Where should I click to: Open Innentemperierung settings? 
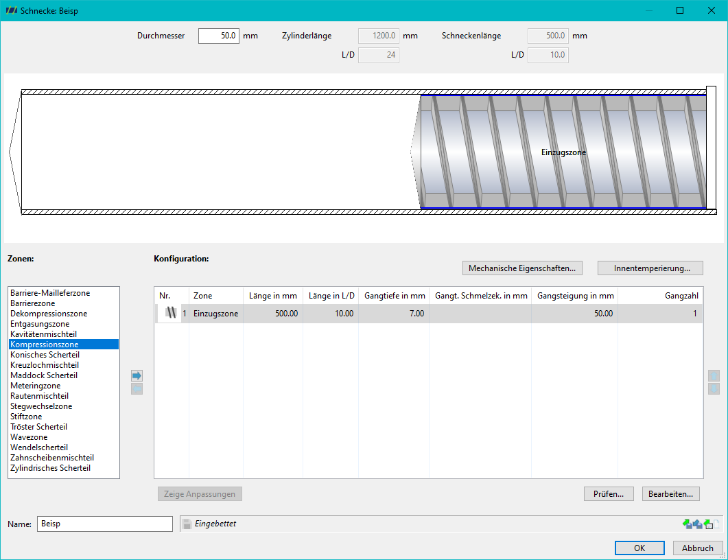pos(650,268)
